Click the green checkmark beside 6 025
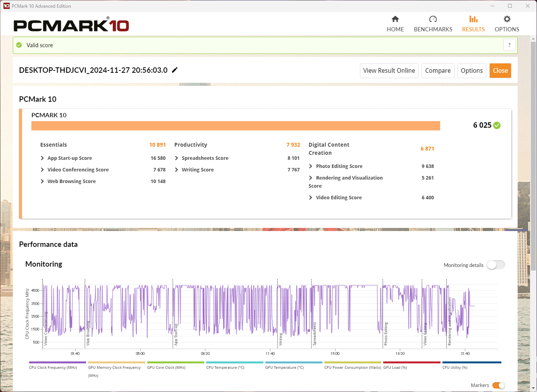 point(497,125)
